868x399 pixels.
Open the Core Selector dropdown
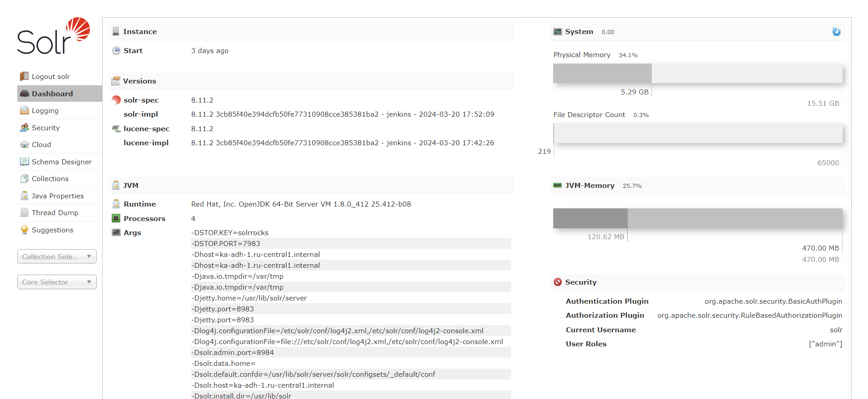pos(57,282)
